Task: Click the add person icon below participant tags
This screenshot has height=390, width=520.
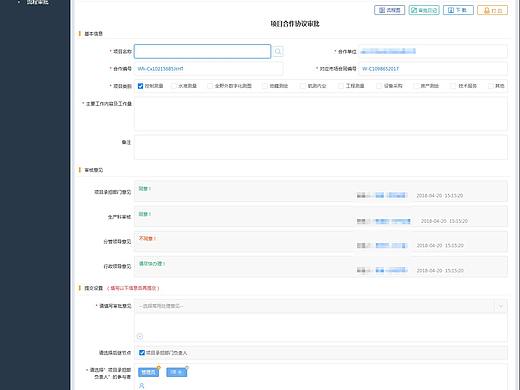Action: click(142, 386)
